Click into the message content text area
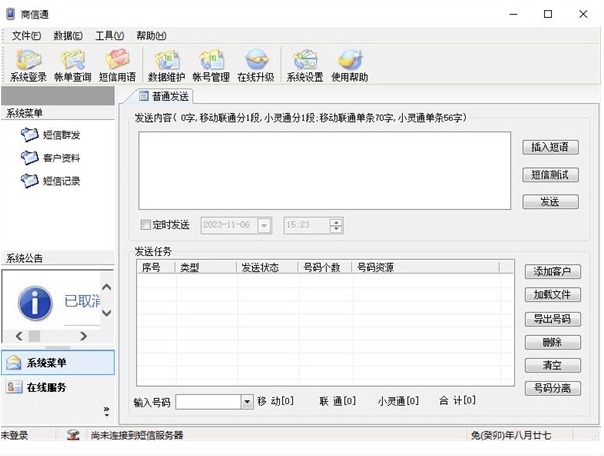Screen dimensions: 604x456 click(x=325, y=171)
